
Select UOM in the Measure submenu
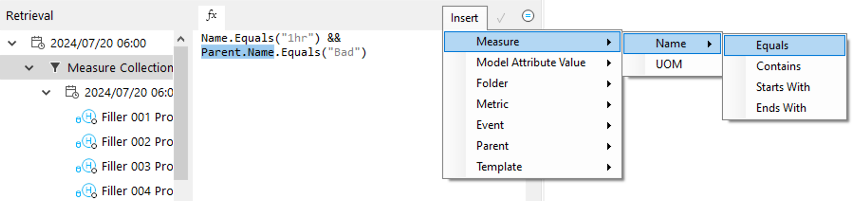click(672, 64)
